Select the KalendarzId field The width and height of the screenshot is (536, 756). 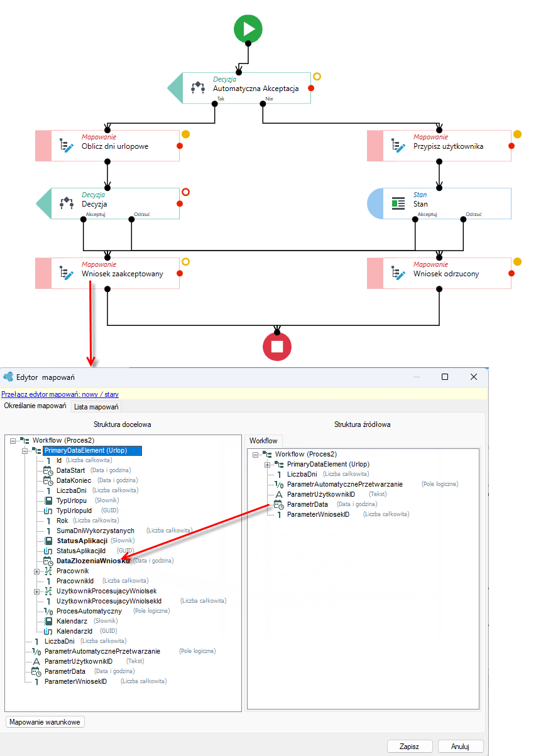74,631
